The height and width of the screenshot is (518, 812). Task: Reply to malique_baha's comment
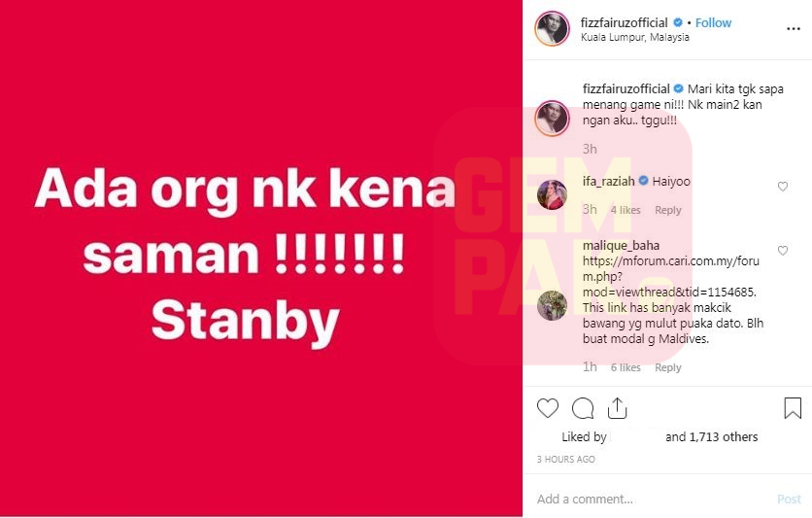667,367
